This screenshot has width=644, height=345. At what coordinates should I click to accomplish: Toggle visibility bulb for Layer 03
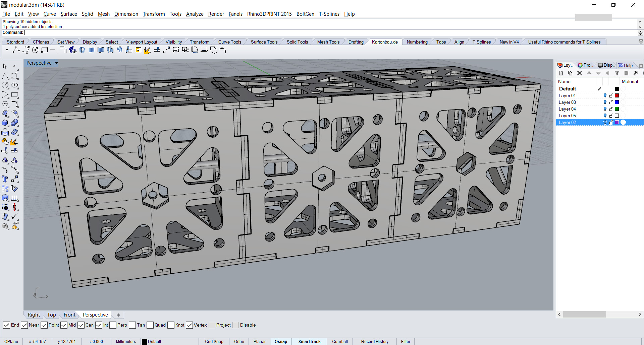coord(605,102)
